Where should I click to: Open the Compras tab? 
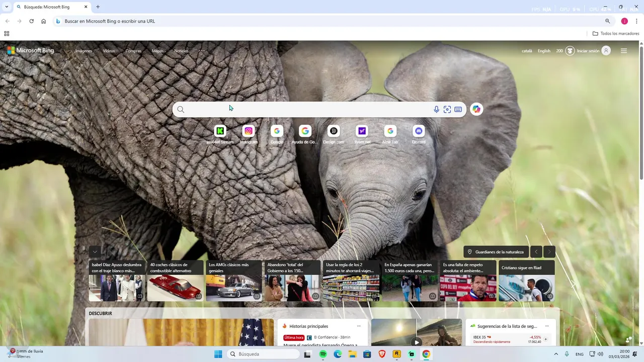[x=133, y=51]
